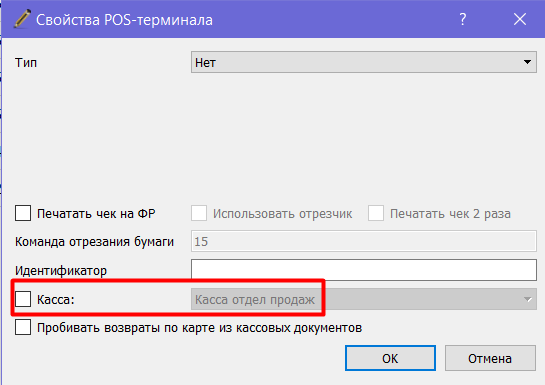
Task: Check the Касса checkbox
Action: 23,299
